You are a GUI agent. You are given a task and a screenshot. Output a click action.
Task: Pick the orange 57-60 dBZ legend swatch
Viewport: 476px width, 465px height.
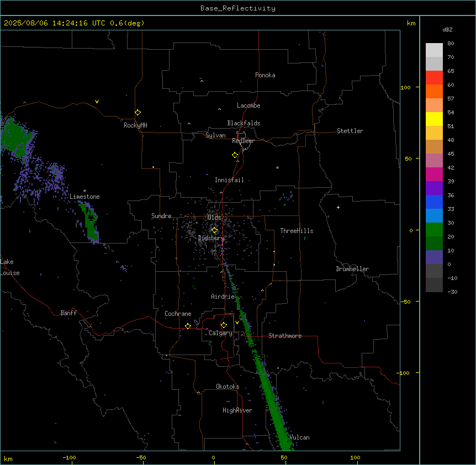click(x=434, y=92)
